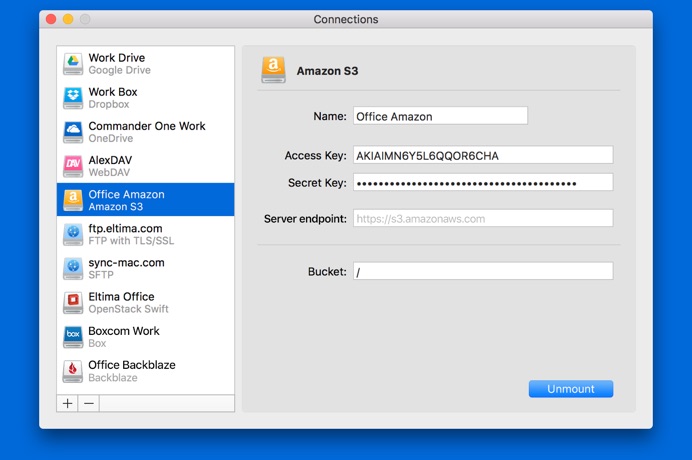692x460 pixels.
Task: Close the Connections window
Action: click(x=51, y=19)
